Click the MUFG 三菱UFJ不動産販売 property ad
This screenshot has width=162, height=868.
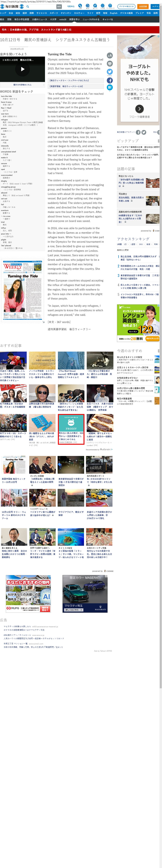pyautogui.click(x=28, y=593)
